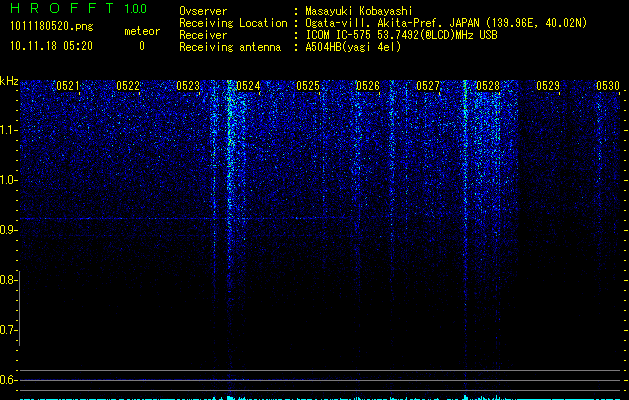Click the Ogata-vill. Akita-Pref. JAPAN location text
629x400 pixels.
pos(446,23)
